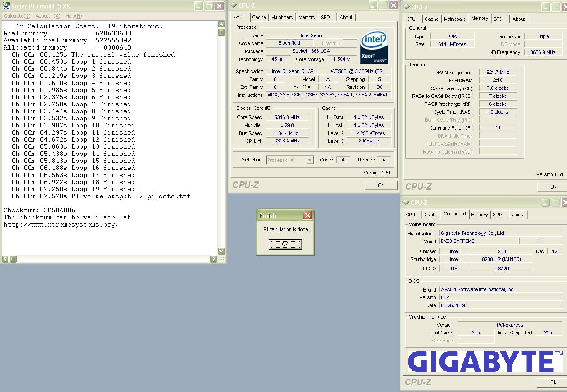
Task: Select the About tab in the top-right CPU-Z window
Action: pos(519,19)
